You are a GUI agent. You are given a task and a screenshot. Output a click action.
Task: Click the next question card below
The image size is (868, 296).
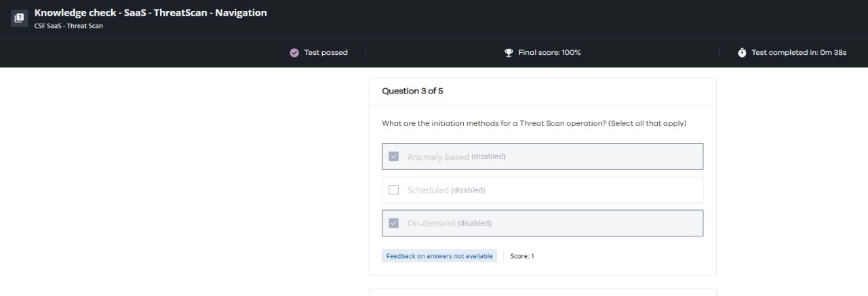542,292
